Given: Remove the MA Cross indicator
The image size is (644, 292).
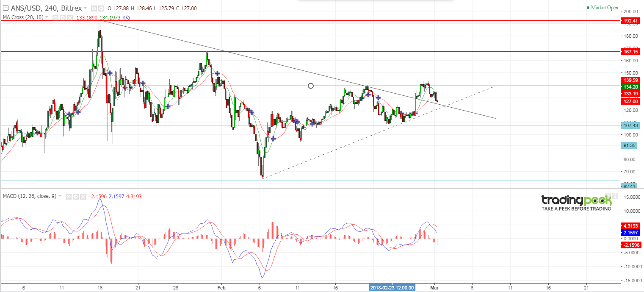Looking at the screenshot, I should point(69,17).
